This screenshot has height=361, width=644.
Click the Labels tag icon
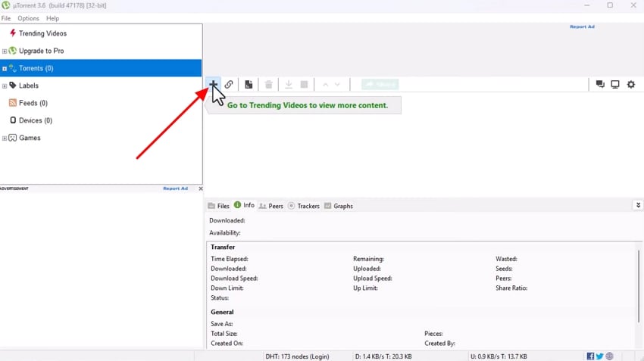13,86
